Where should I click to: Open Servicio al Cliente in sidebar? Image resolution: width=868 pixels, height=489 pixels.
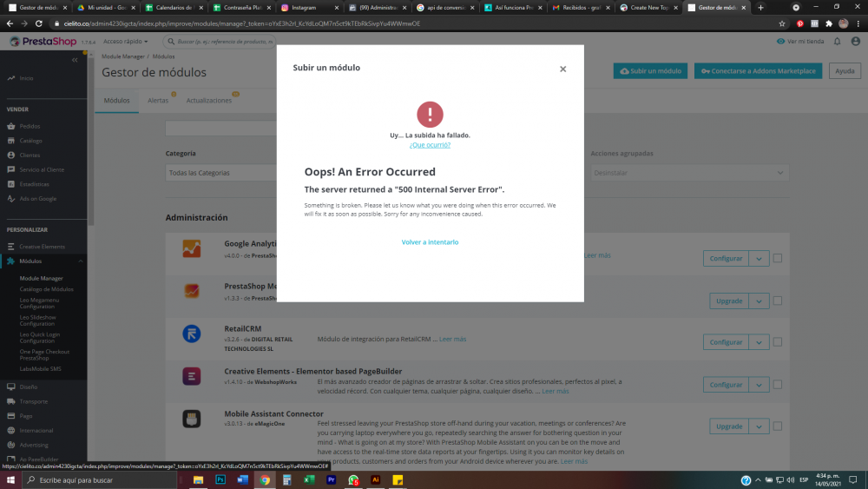coord(43,169)
